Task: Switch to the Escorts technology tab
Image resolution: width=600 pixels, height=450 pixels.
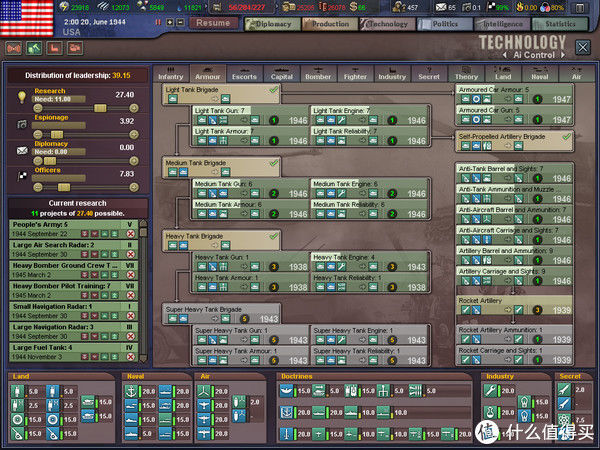Action: tap(244, 73)
